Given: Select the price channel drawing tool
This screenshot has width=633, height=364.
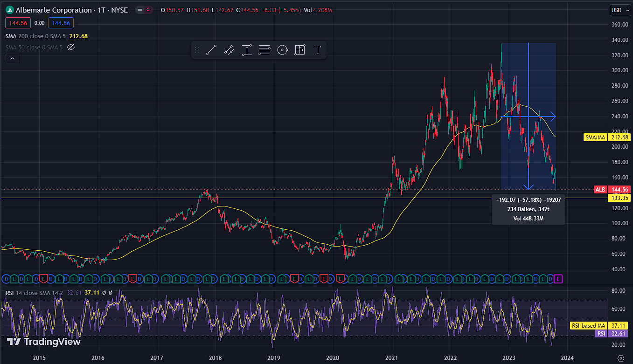Looking at the screenshot, I should (229, 50).
